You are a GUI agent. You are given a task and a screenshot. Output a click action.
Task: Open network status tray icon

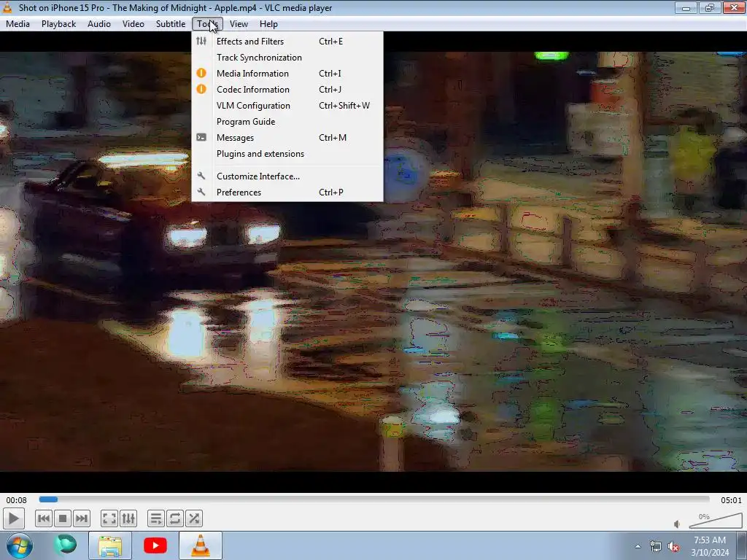pos(656,547)
